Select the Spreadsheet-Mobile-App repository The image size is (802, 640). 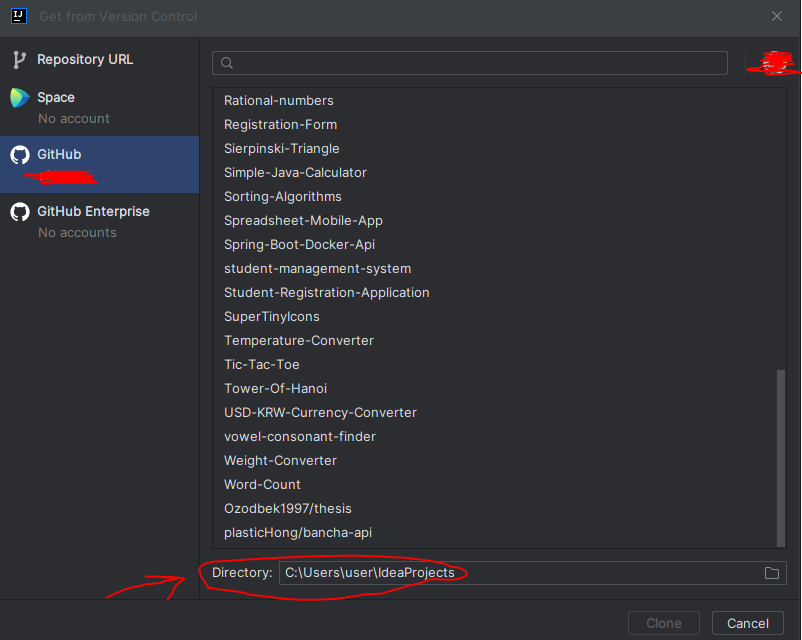tap(499, 220)
